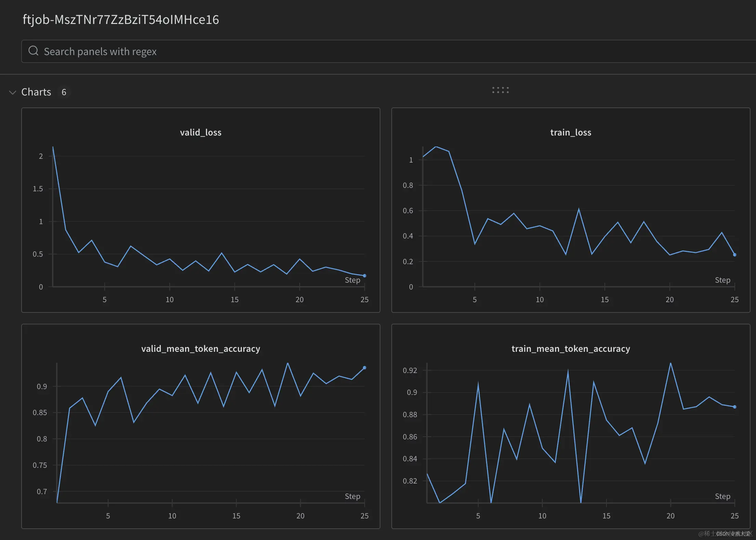Click the Charts section heading
Screen dimensions: 756x540
point(36,92)
